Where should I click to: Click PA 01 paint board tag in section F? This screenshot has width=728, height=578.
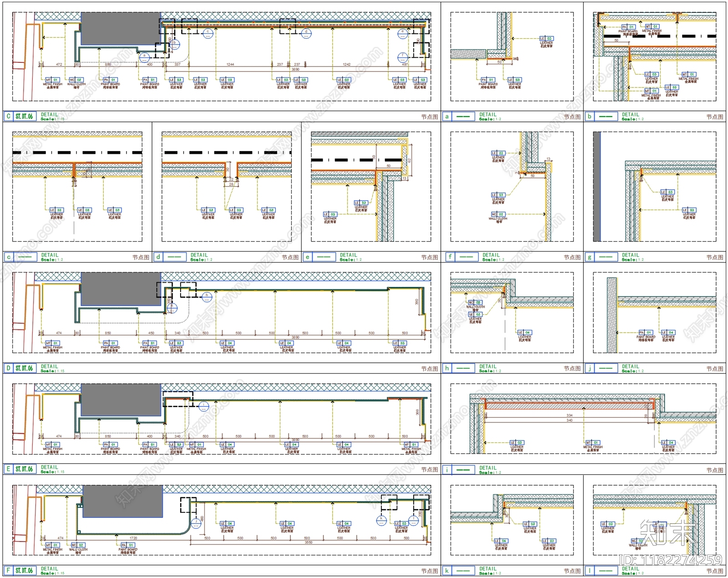127,545
